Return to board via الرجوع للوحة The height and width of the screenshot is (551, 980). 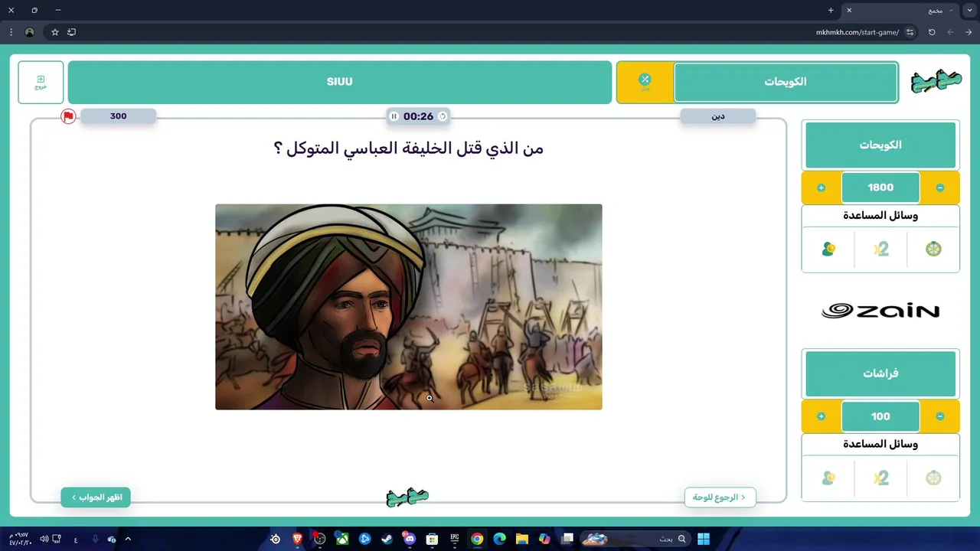(x=720, y=497)
